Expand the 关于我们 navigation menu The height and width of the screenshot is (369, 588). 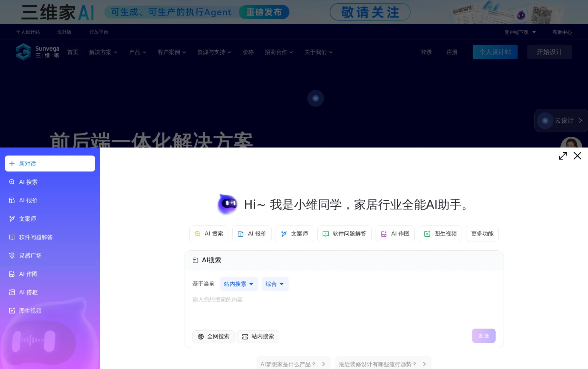click(x=318, y=52)
